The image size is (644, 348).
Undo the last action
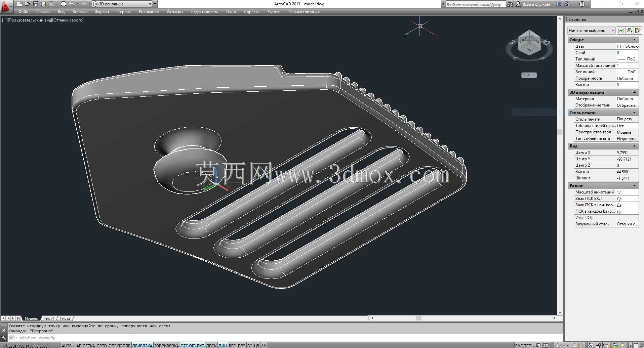pos(72,4)
